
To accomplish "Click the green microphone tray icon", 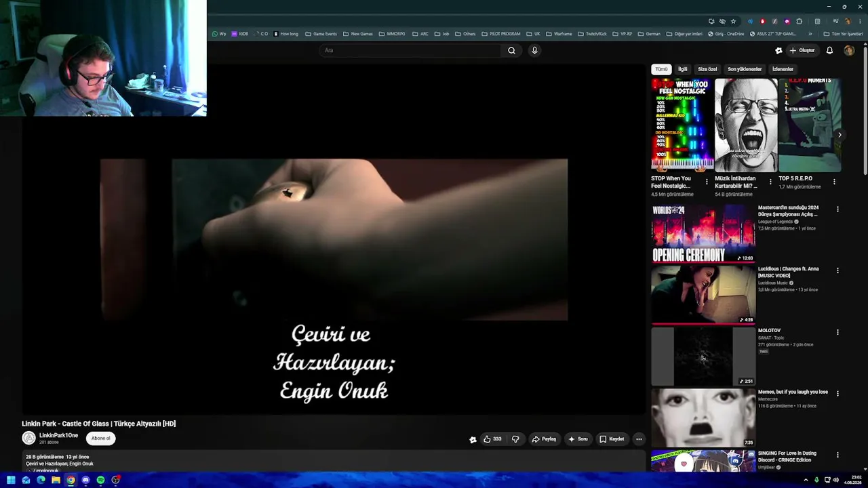I will [x=816, y=480].
